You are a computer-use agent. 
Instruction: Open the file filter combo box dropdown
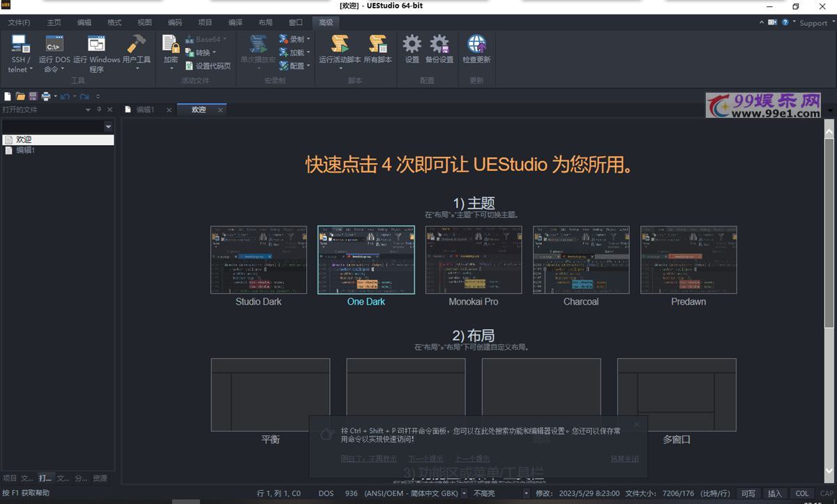pyautogui.click(x=108, y=127)
